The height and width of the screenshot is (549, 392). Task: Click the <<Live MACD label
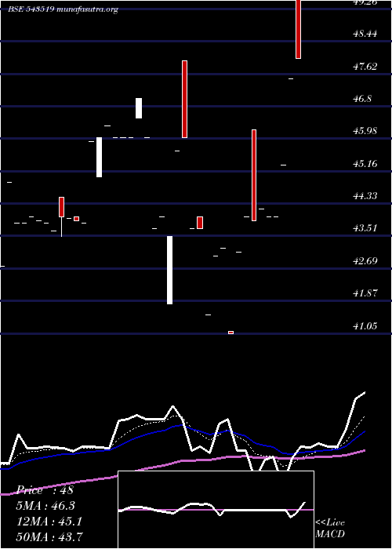(x=330, y=529)
